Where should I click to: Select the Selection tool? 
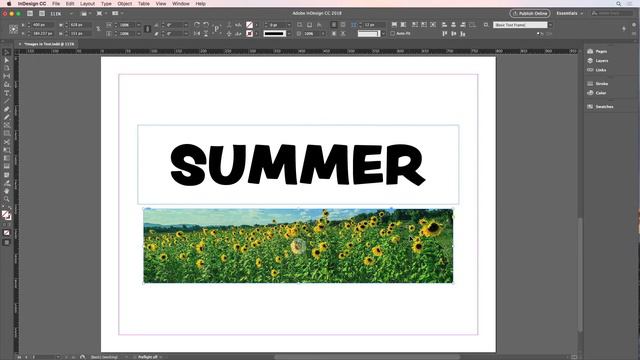(x=7, y=52)
